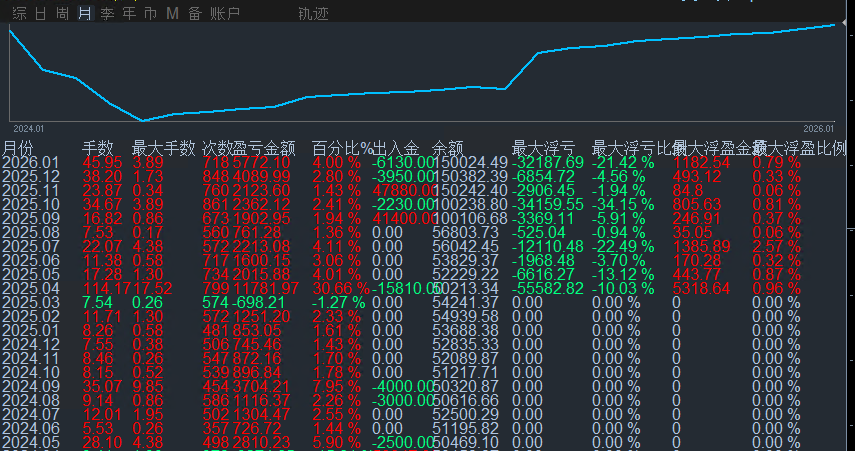This screenshot has height=451, width=855.
Task: Click the deposit amount 47880.00
Action: (x=406, y=191)
